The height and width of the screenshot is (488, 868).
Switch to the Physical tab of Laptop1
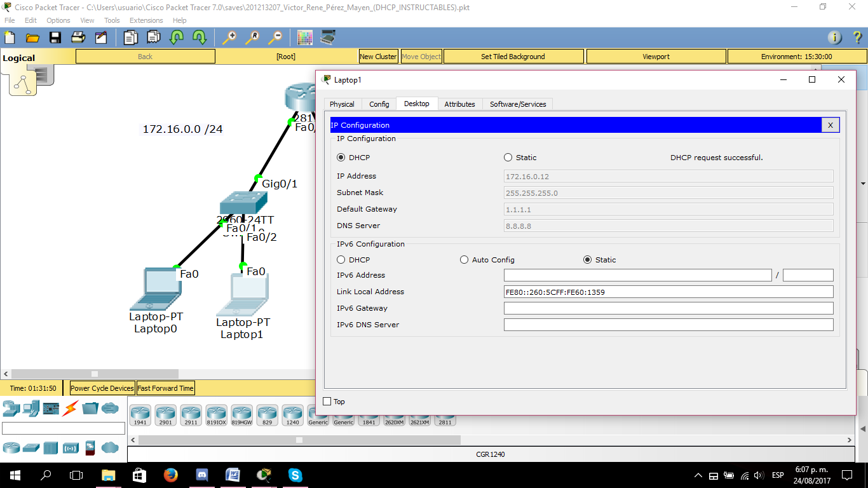point(342,104)
